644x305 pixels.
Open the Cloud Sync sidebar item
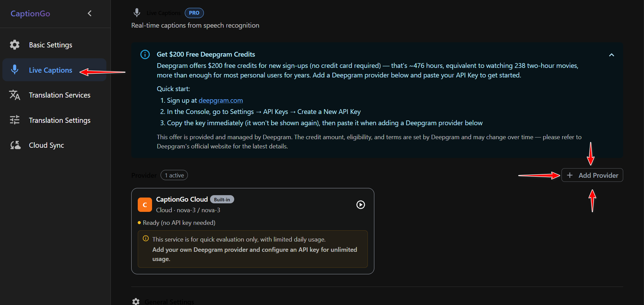click(55, 145)
